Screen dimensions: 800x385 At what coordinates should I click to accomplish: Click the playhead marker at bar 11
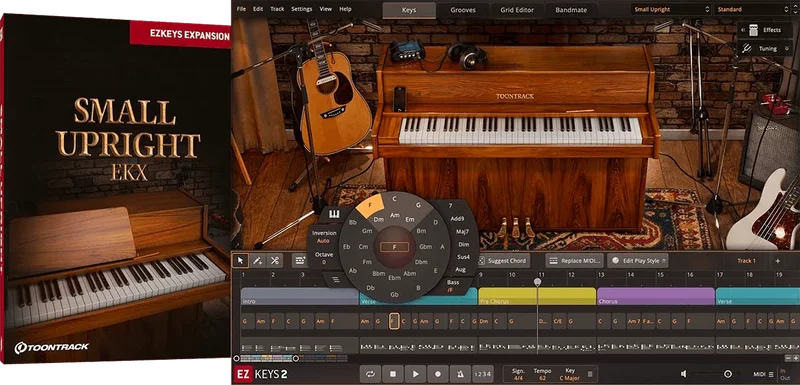(537, 281)
